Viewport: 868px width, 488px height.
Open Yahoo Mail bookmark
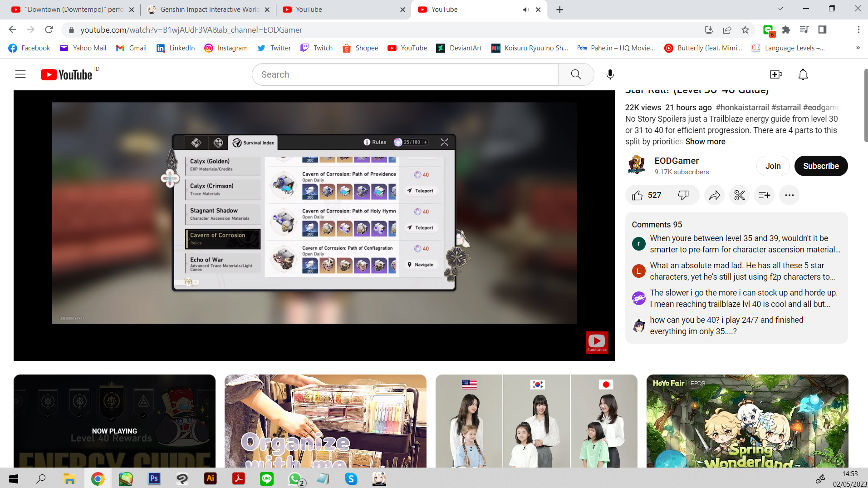(x=83, y=48)
